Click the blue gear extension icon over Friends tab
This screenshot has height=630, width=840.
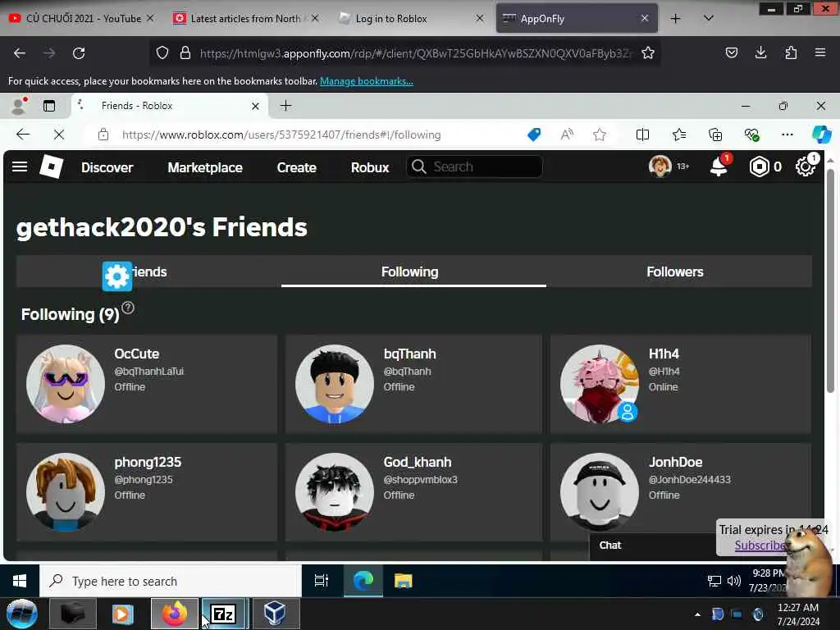tap(117, 276)
